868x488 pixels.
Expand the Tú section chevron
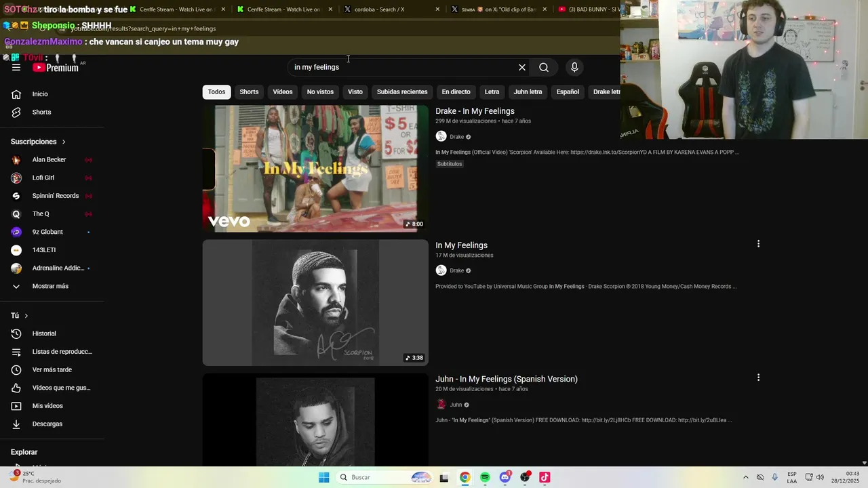point(26,316)
